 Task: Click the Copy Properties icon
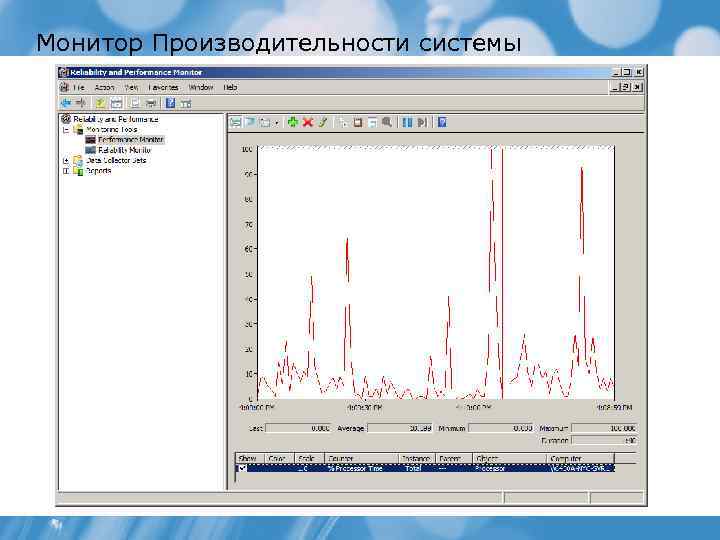(x=343, y=122)
